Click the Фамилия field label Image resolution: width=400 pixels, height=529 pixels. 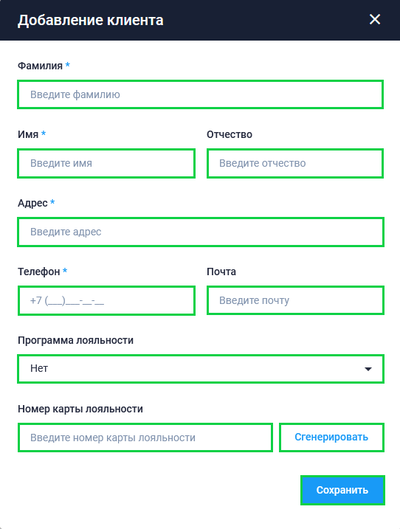[40, 65]
